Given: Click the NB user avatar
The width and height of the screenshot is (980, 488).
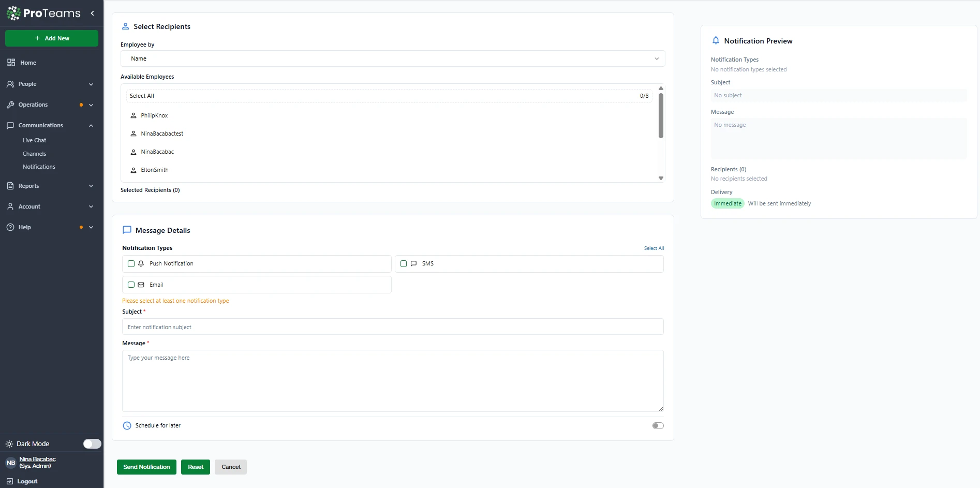Looking at the screenshot, I should (x=11, y=463).
